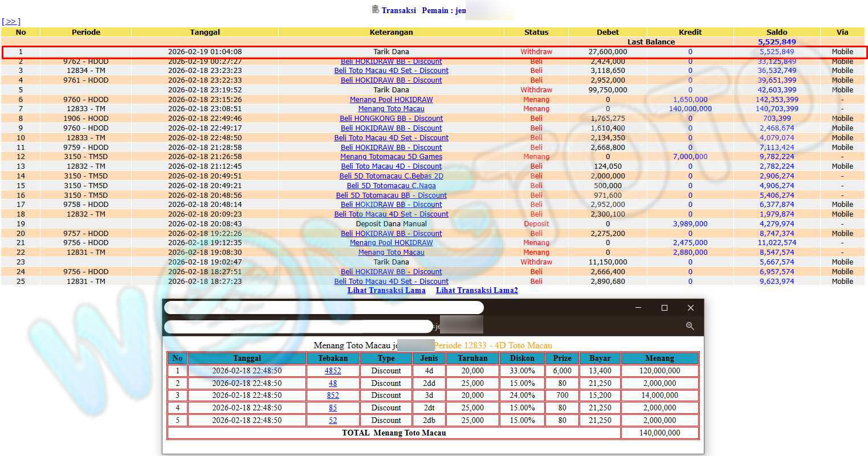Open Menang Totomacau 5D Games link

click(391, 157)
